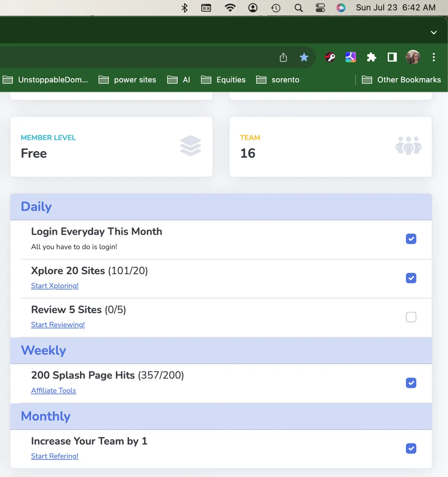The height and width of the screenshot is (477, 448).
Task: Expand the tab search chevron
Action: pos(433,32)
